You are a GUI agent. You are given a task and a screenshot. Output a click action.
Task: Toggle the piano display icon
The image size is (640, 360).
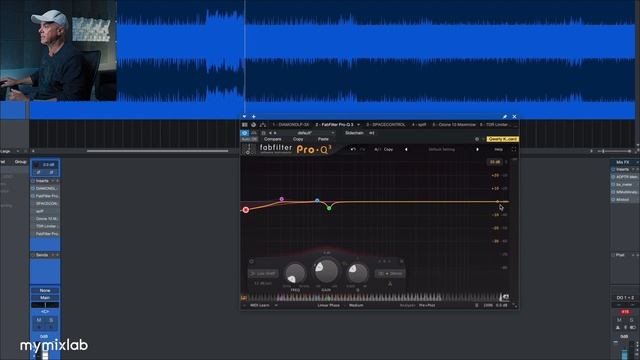point(244,298)
